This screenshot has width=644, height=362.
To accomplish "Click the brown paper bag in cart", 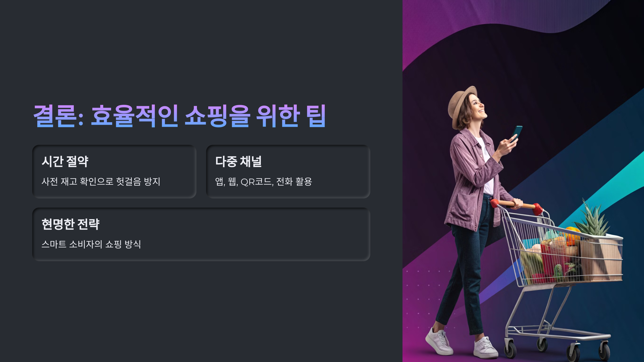I will pos(601,259).
